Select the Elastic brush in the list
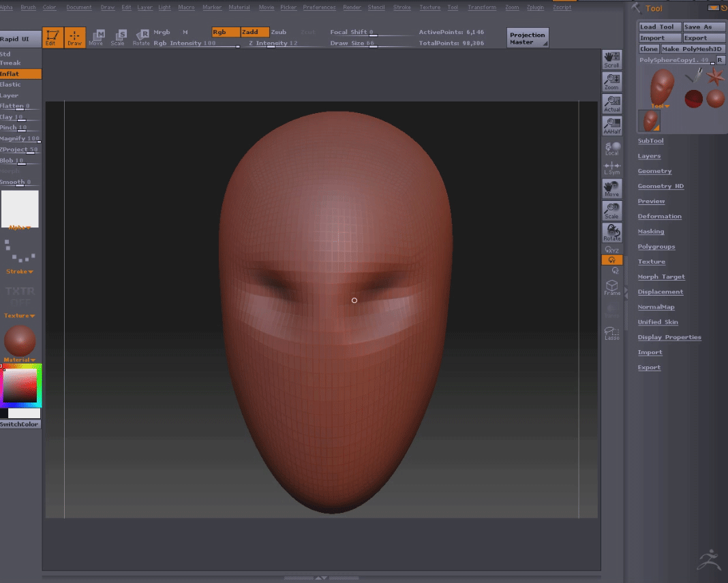This screenshot has height=583, width=728. coord(11,84)
